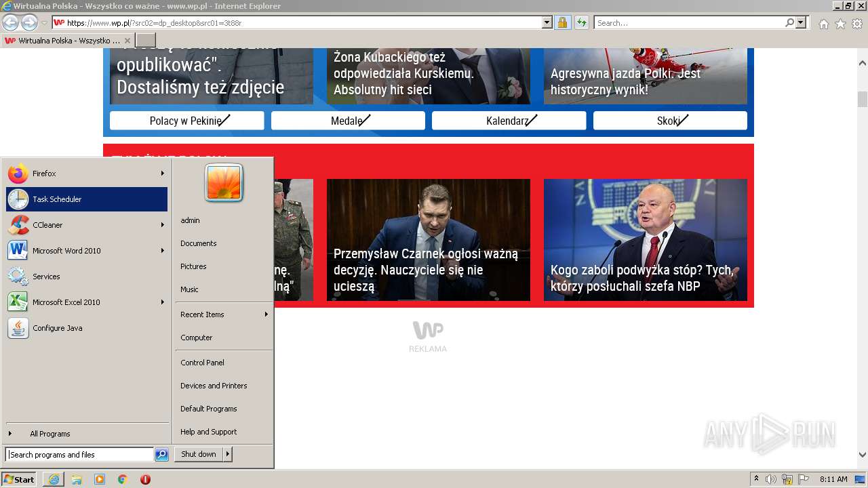The image size is (868, 488).
Task: Open the Agresywna jazda Polki article
Action: pos(646,76)
